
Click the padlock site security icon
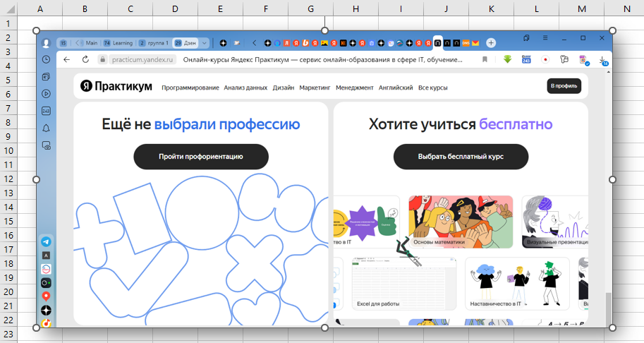point(103,59)
